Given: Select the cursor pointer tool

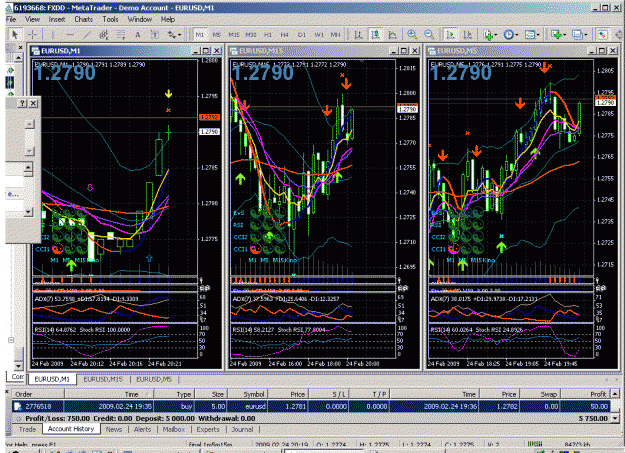Looking at the screenshot, I should click(x=14, y=35).
